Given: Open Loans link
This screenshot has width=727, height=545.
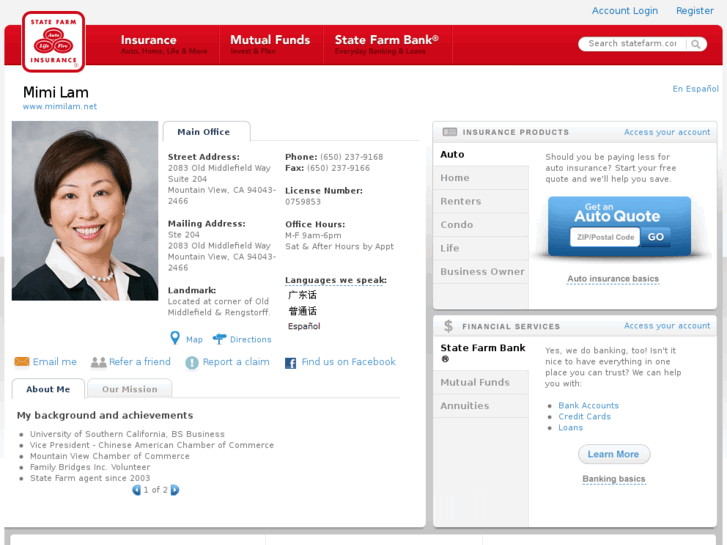Looking at the screenshot, I should 570,428.
